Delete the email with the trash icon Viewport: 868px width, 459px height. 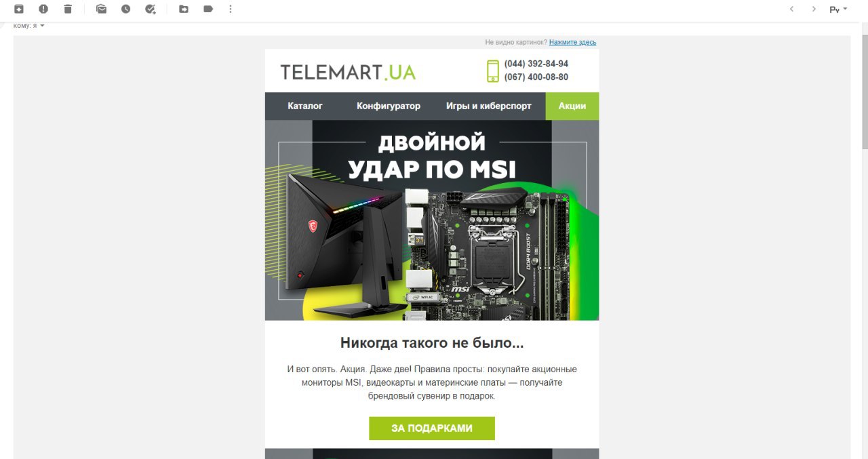68,9
